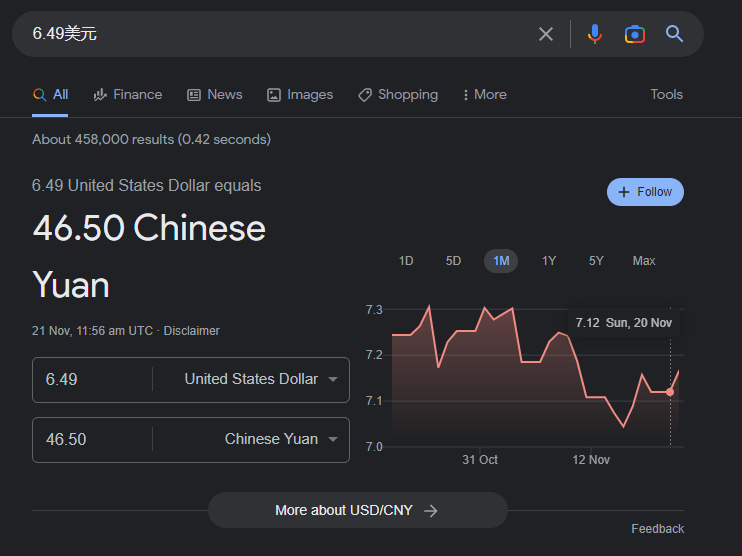This screenshot has width=742, height=556.
Task: Open the More options menu
Action: (484, 94)
